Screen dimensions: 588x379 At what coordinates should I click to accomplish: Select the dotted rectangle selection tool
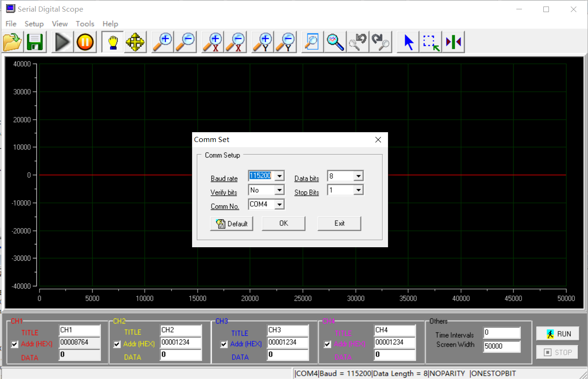point(431,42)
